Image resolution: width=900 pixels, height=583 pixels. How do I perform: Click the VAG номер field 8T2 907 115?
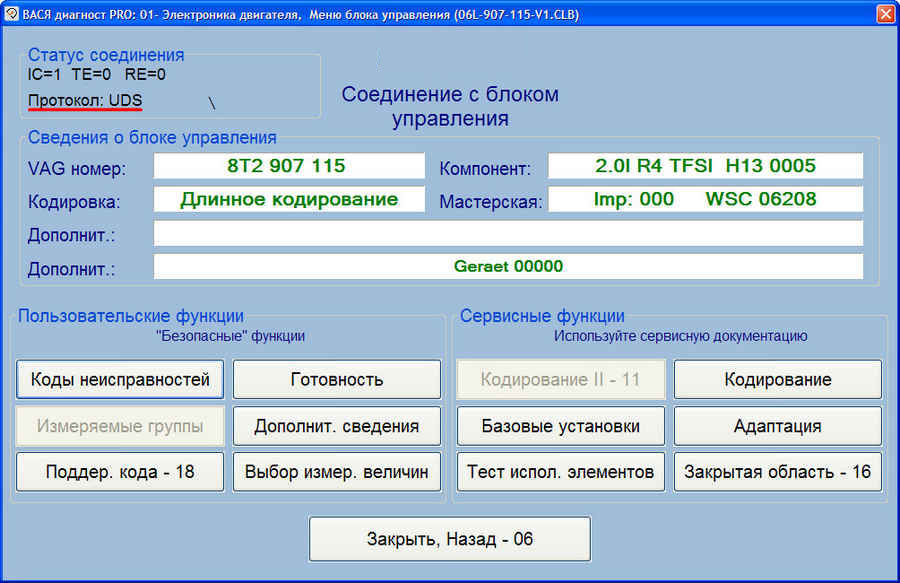click(x=289, y=166)
